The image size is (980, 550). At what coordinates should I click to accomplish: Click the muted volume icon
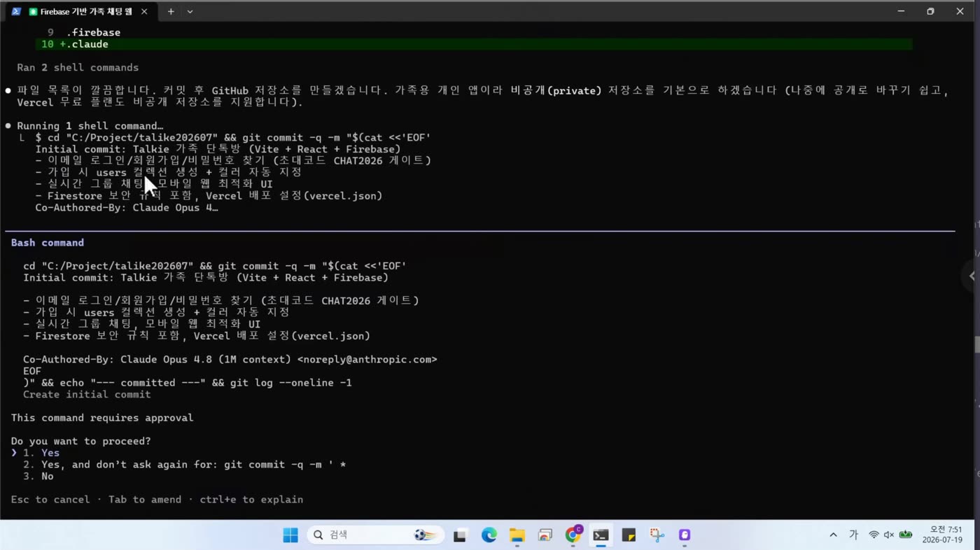[889, 535]
